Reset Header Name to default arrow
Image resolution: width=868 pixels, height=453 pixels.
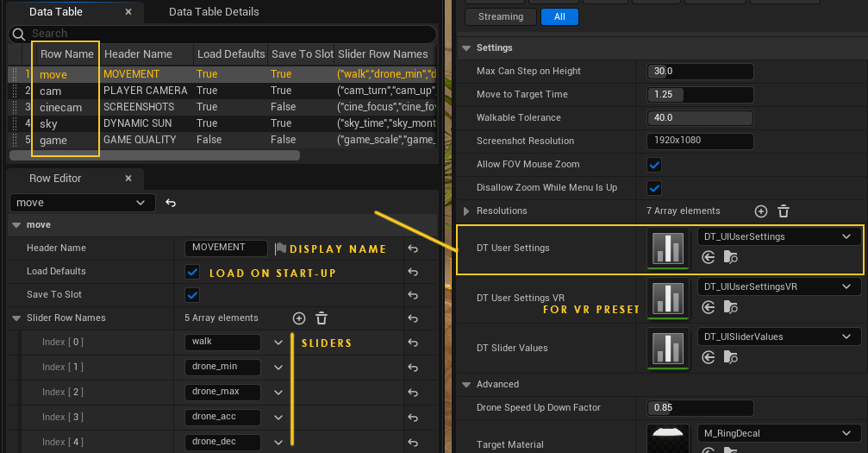pos(413,249)
